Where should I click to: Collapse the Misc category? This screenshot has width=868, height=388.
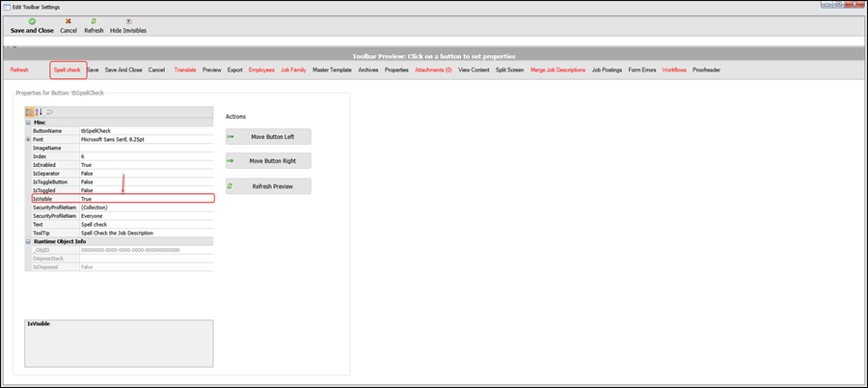(28, 123)
